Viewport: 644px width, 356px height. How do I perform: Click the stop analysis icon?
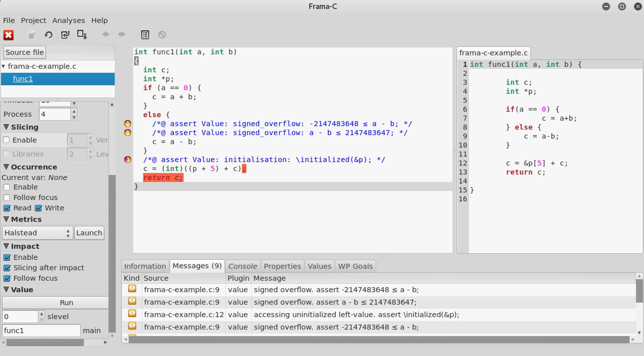click(162, 35)
